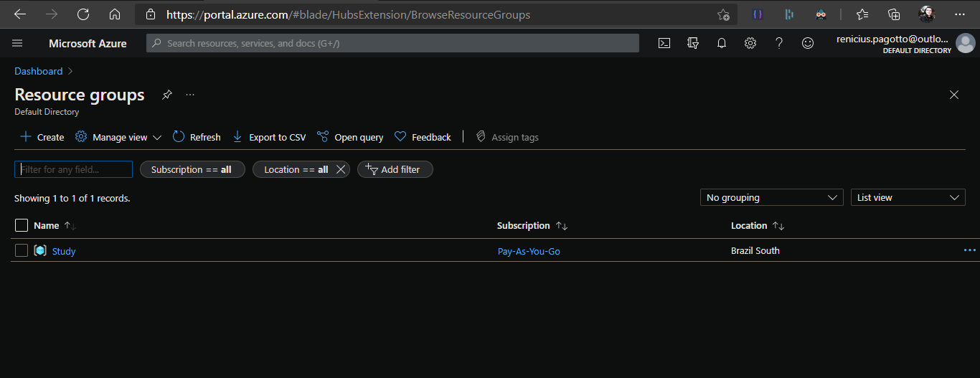Open the Pay-As-You-Go subscription link
Screen dimensions: 980x378
(x=529, y=251)
